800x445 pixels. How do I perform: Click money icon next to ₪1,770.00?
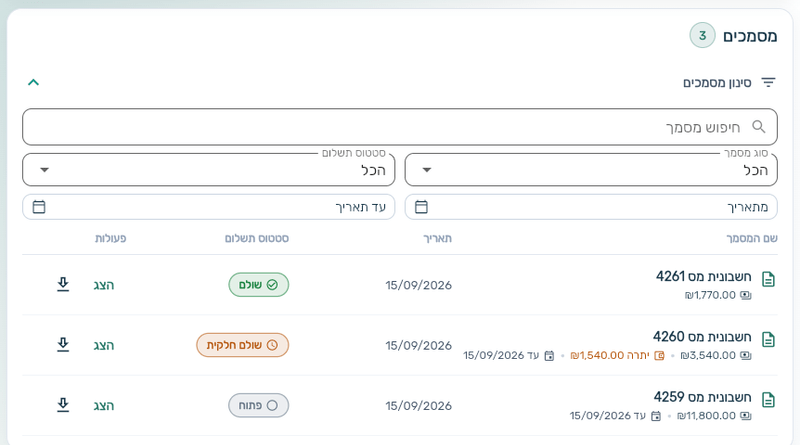(x=746, y=295)
